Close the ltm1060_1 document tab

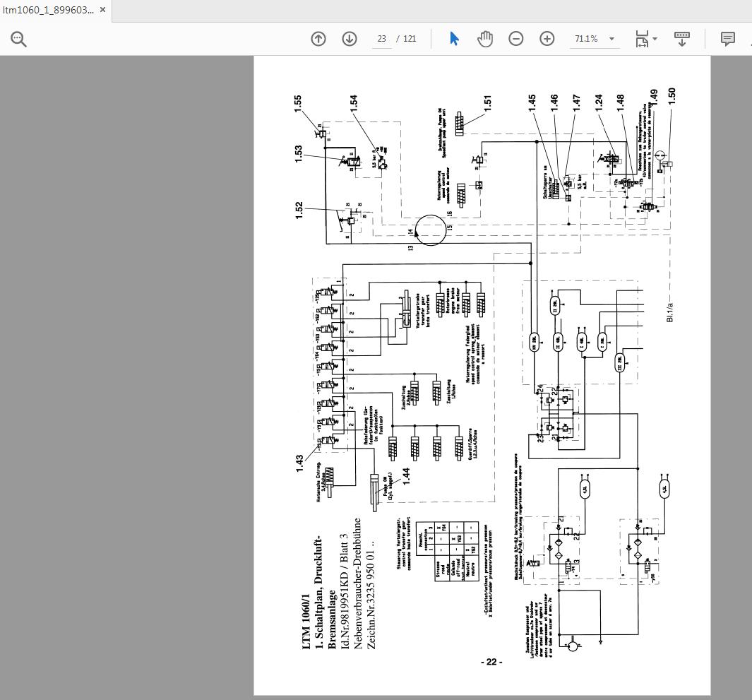(x=103, y=11)
